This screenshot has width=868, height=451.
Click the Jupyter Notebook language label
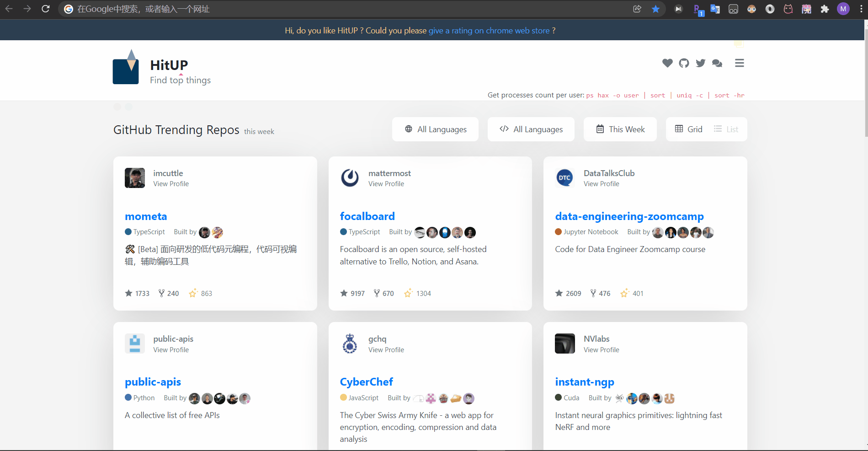pyautogui.click(x=591, y=232)
